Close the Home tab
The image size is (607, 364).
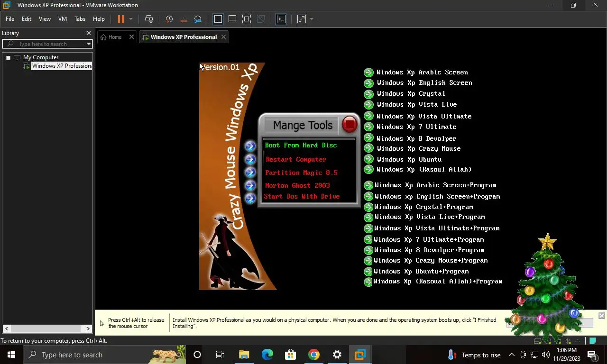131,37
